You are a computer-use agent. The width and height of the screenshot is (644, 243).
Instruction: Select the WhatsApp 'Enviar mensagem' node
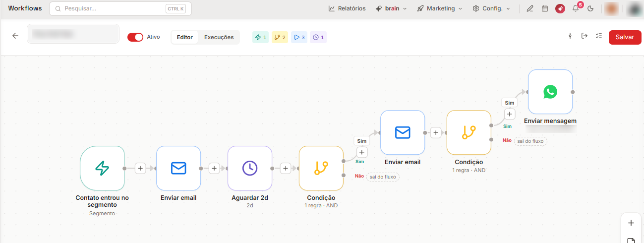[550, 92]
